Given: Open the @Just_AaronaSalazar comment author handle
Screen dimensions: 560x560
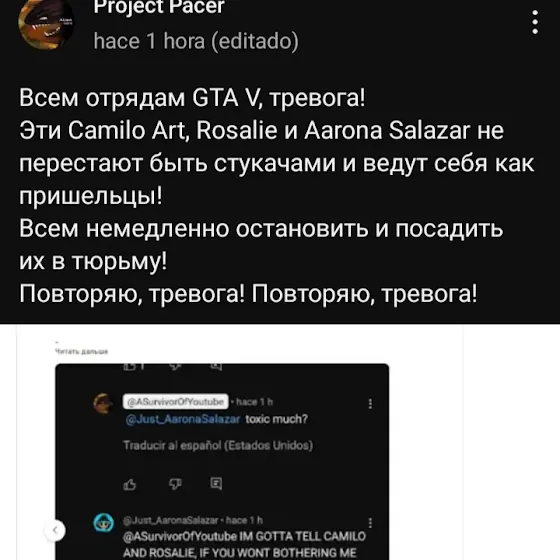Looking at the screenshot, I should coord(170,520).
